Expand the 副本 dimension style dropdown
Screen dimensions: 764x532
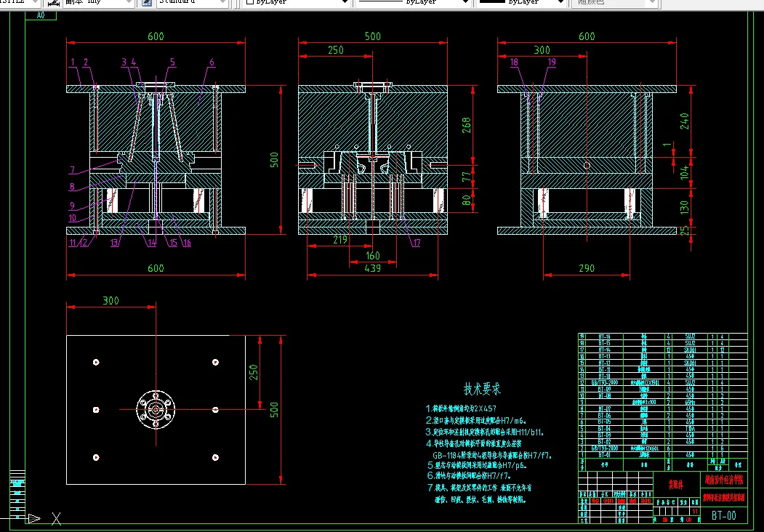[129, 3]
